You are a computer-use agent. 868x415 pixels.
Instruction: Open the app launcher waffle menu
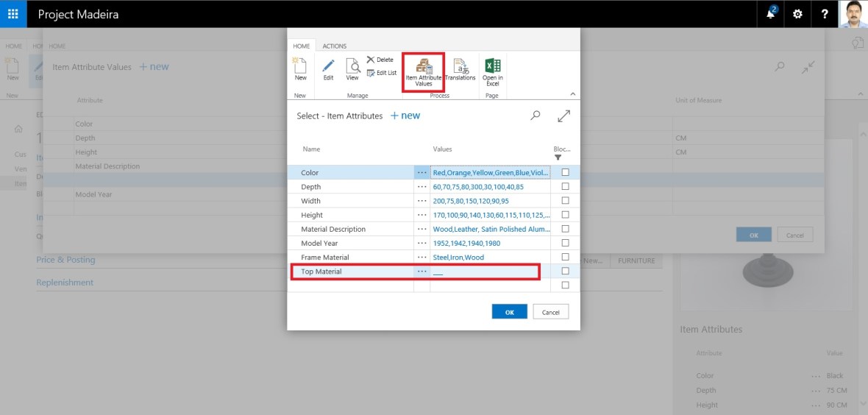click(x=13, y=14)
